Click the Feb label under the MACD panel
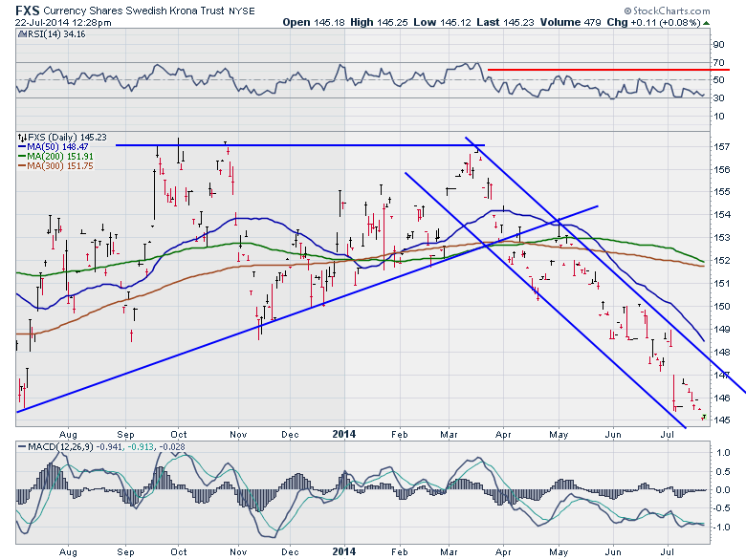The width and height of the screenshot is (746, 560). [399, 552]
